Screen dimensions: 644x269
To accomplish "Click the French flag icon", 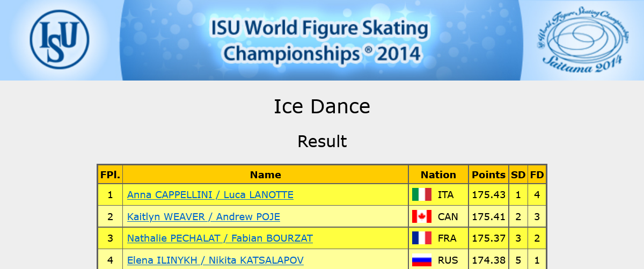I will coord(421,238).
